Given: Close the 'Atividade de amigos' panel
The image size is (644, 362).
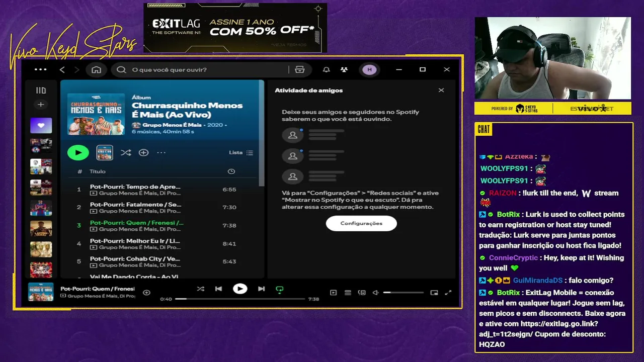Looking at the screenshot, I should click(x=441, y=90).
